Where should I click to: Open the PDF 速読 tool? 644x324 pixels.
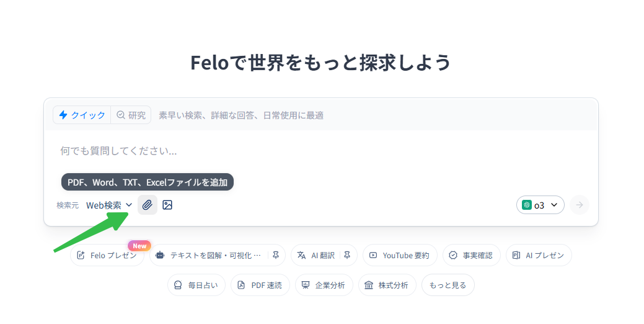pyautogui.click(x=260, y=285)
